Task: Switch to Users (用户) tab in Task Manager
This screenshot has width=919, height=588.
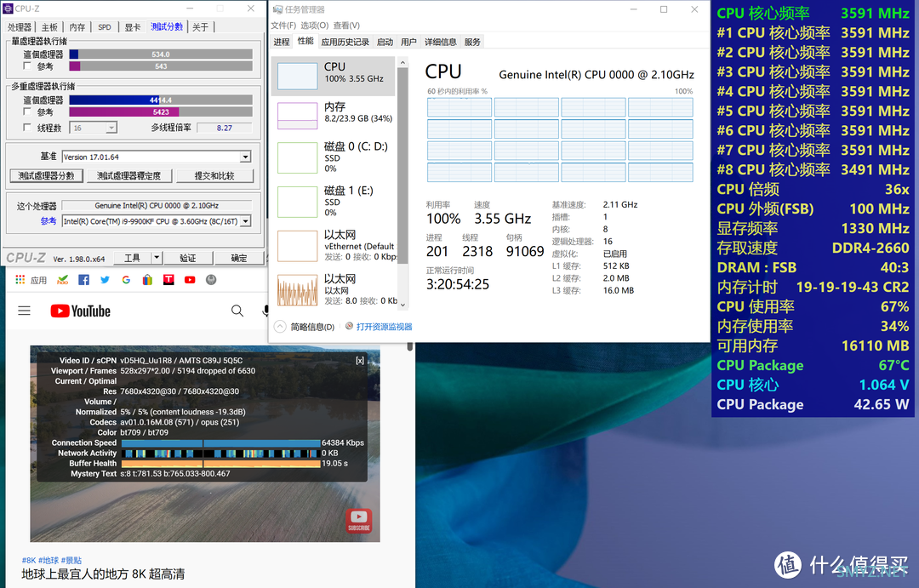Action: coord(408,43)
